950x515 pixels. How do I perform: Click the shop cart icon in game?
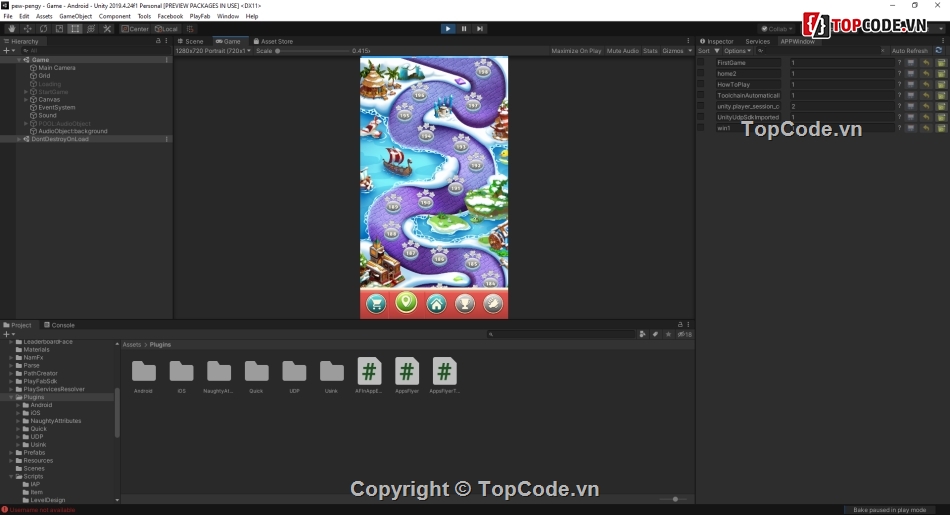tap(376, 304)
